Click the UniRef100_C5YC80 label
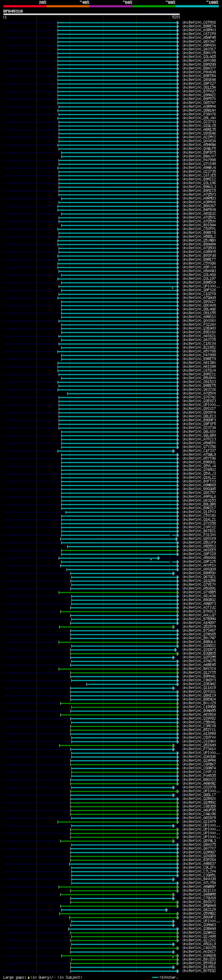The height and width of the screenshot is (980, 222). pos(199,516)
